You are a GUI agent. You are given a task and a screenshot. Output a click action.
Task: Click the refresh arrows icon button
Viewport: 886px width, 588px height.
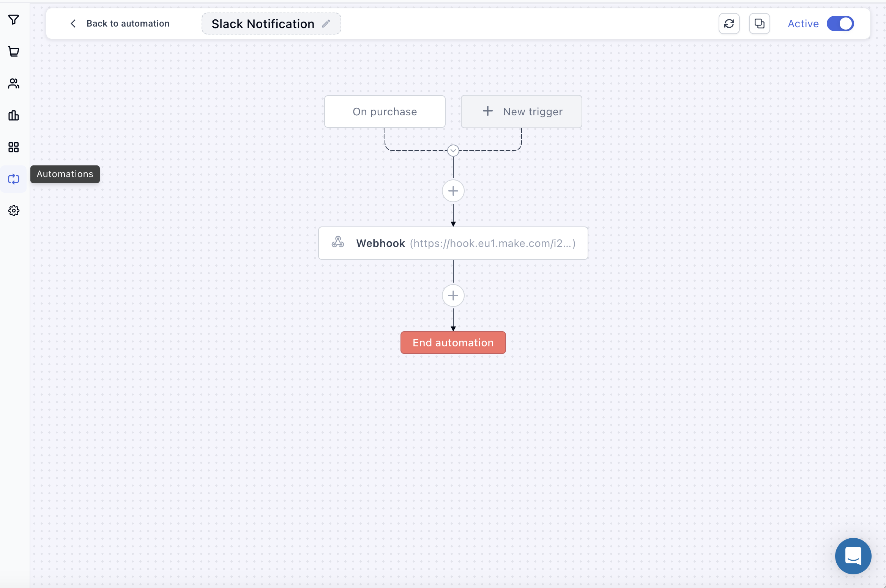729,24
